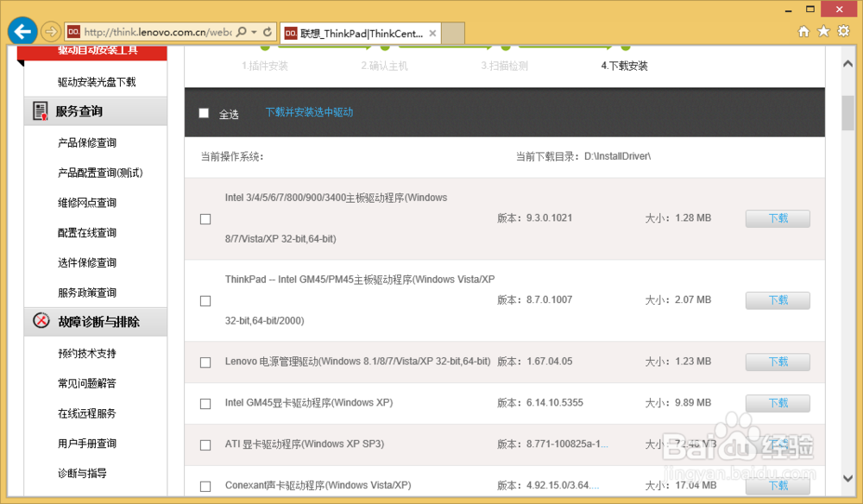Screen dimensions: 863x504
Task: Download the Intel 3/4/5/6/7 主板驱动 (9.3.0.1021)
Action: (778, 218)
